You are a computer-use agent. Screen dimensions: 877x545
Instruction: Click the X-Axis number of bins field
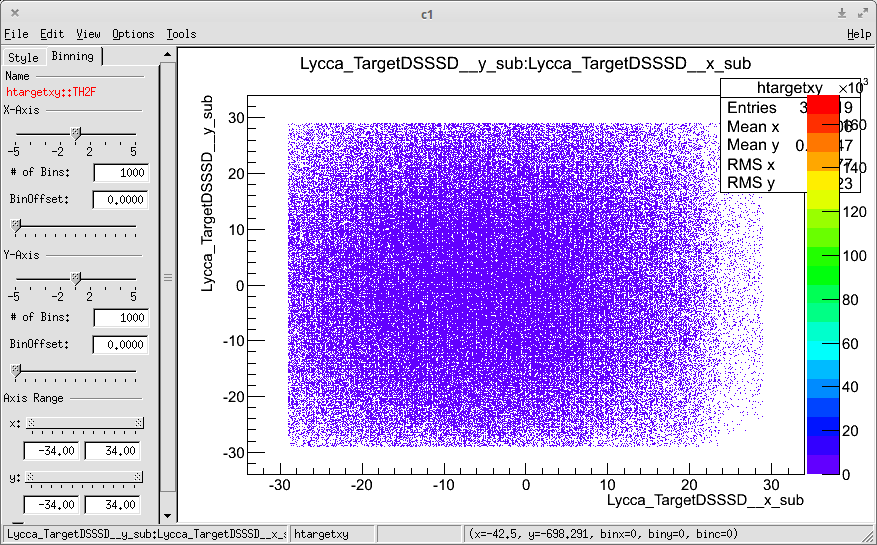(x=120, y=173)
